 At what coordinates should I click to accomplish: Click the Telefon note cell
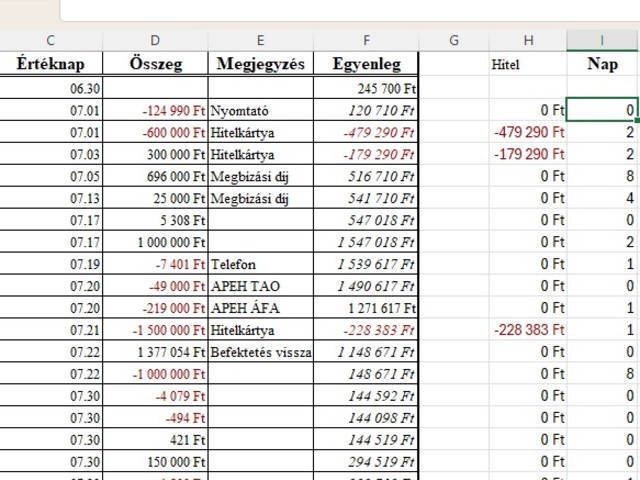[x=260, y=264]
